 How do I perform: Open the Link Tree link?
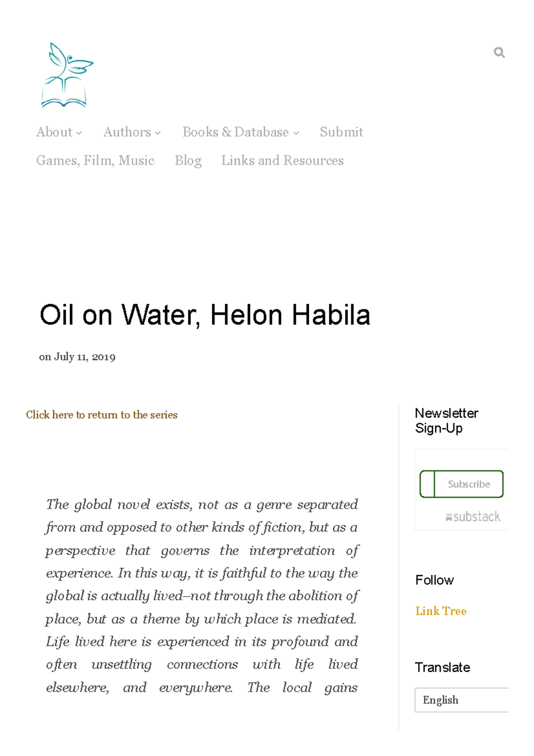tap(441, 611)
